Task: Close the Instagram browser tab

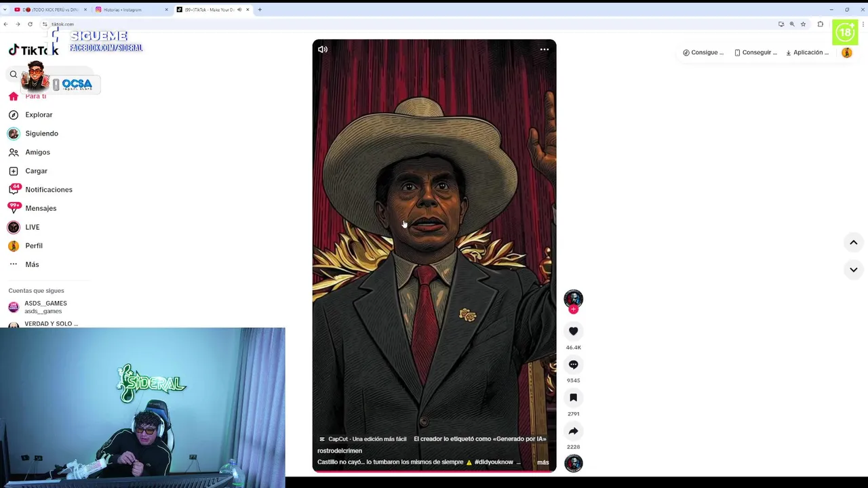Action: pyautogui.click(x=166, y=9)
